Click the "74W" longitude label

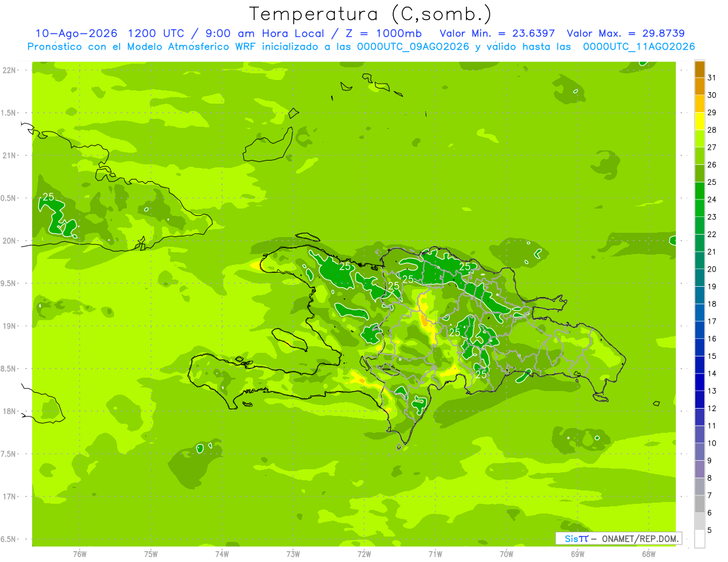tap(222, 554)
